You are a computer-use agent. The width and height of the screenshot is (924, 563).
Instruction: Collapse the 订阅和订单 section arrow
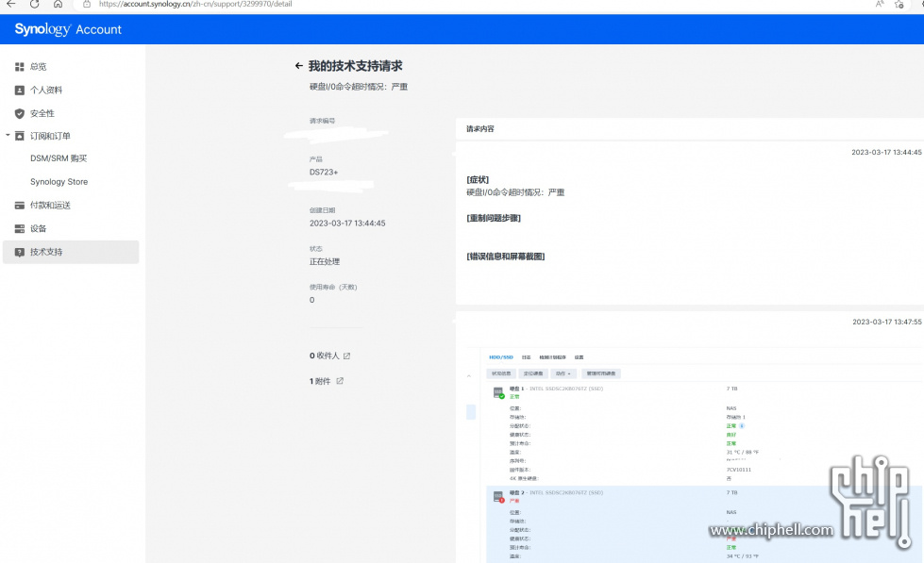(x=8, y=136)
